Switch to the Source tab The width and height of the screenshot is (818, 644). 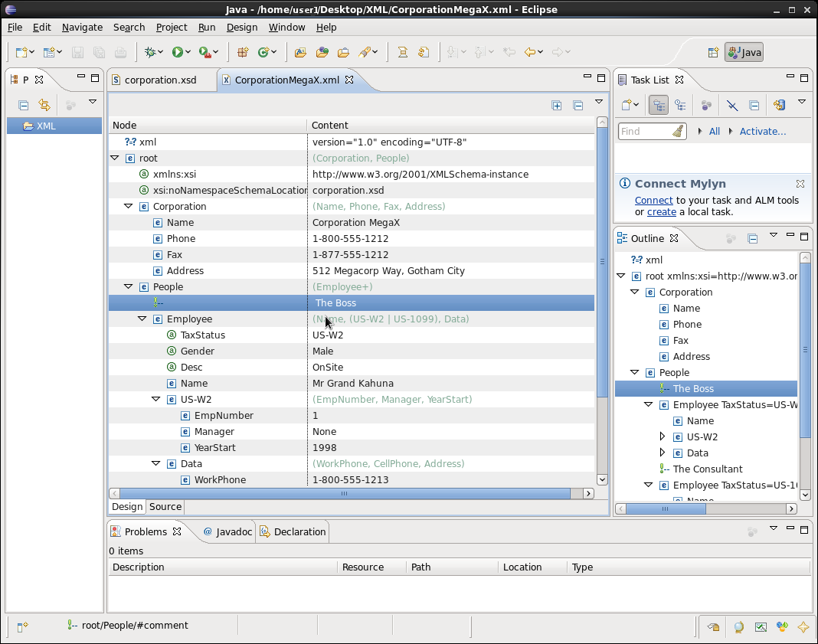click(x=165, y=506)
